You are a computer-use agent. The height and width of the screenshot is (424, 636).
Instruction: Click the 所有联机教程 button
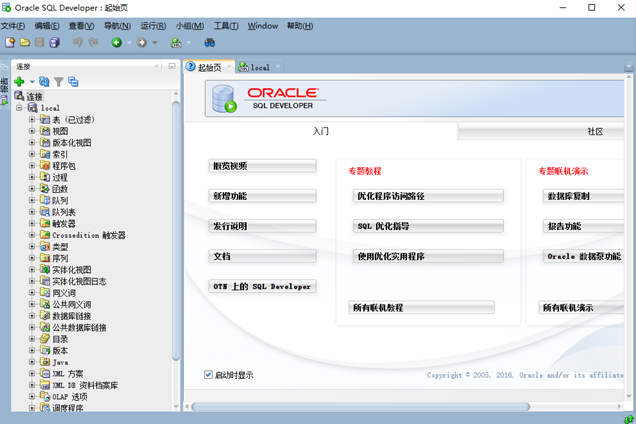[x=421, y=308]
